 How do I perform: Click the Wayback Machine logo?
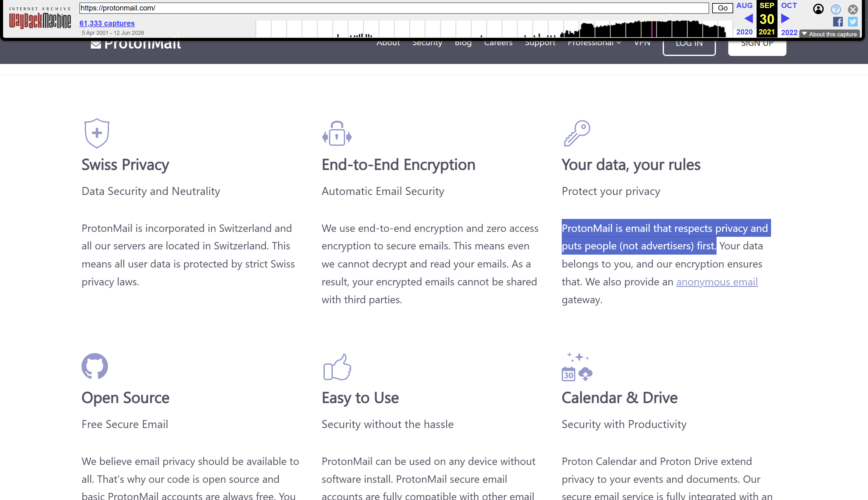click(x=40, y=18)
